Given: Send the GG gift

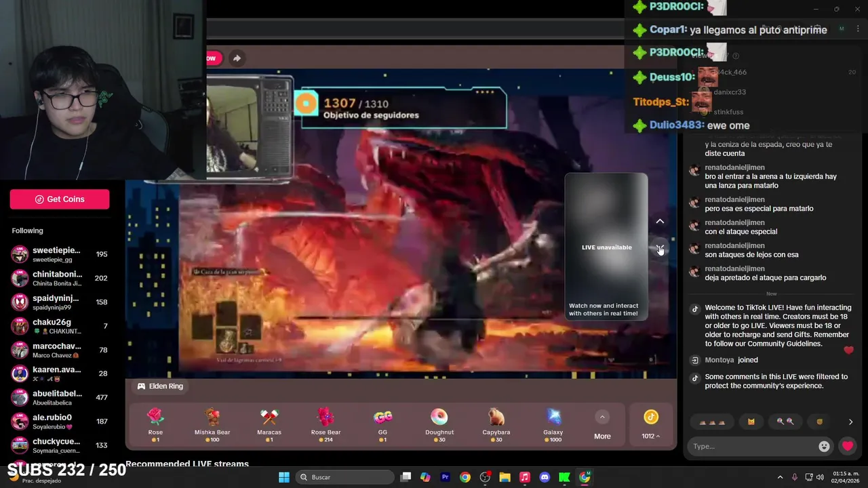Looking at the screenshot, I should [382, 425].
